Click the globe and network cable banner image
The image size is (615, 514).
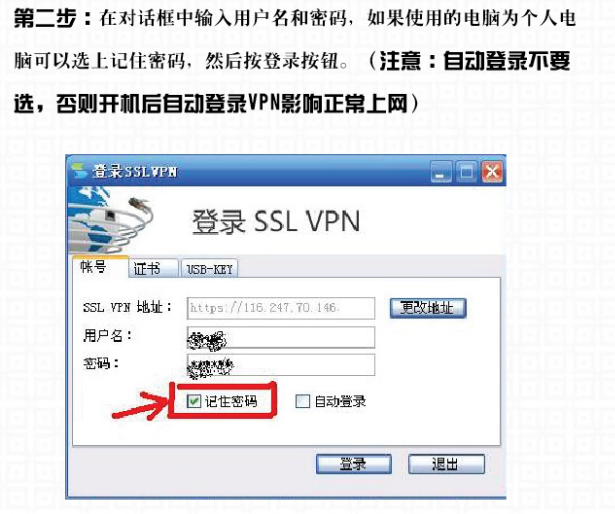pos(111,220)
